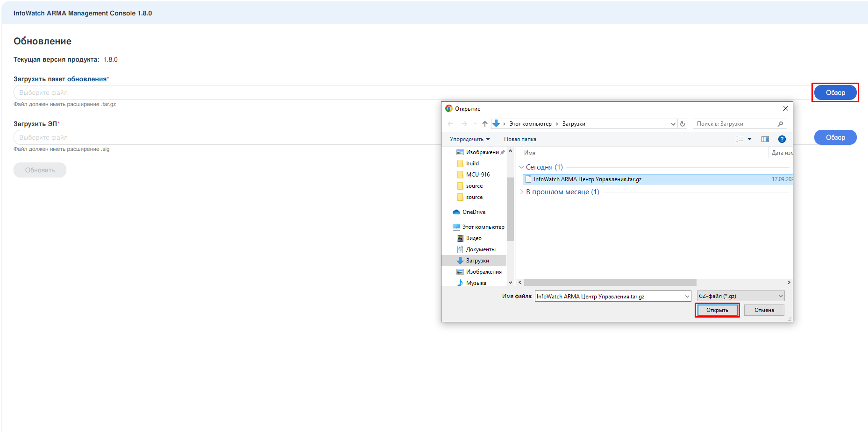Open the Упорядочить dropdown menu
This screenshot has height=432, width=868.
click(470, 139)
